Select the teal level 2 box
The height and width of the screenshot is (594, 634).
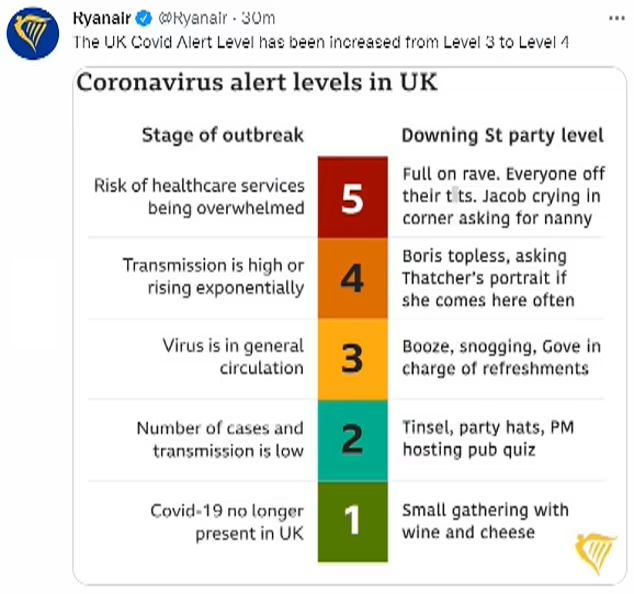352,439
